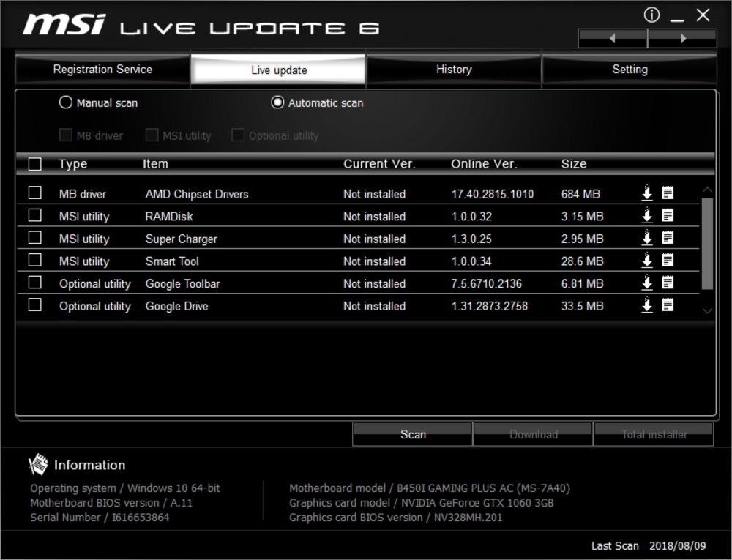Image resolution: width=732 pixels, height=560 pixels.
Task: Click the left navigation arrow button
Action: 613,38
